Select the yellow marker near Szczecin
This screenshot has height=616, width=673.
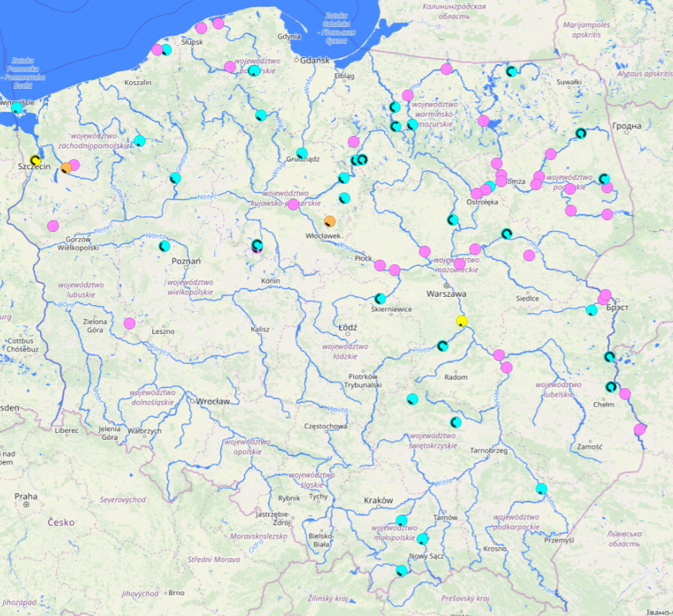(34, 158)
